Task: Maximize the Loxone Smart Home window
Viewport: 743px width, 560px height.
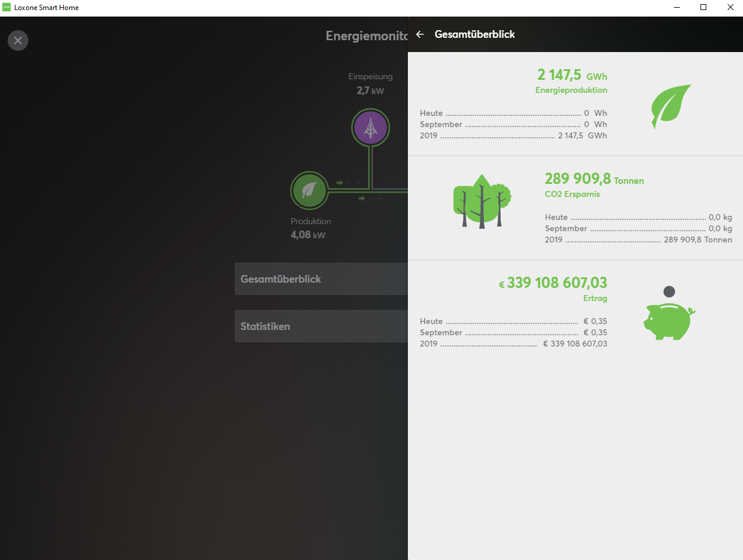Action: tap(703, 8)
